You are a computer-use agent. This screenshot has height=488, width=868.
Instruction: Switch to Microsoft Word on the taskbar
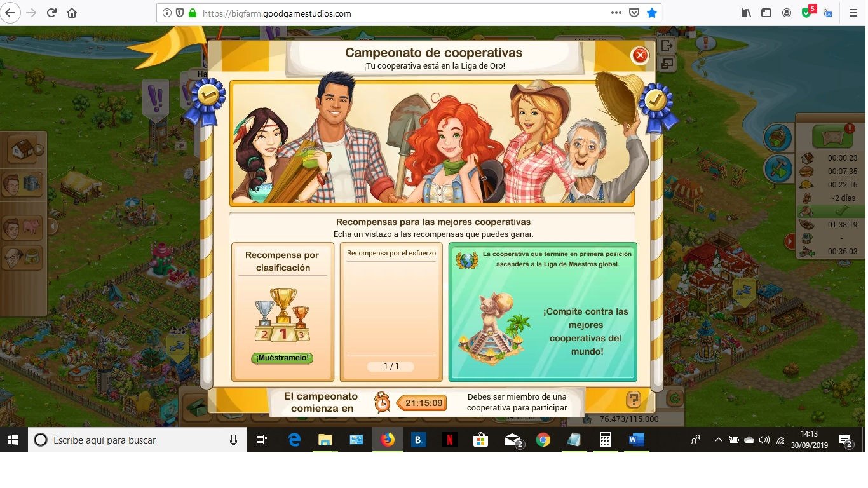coord(636,440)
